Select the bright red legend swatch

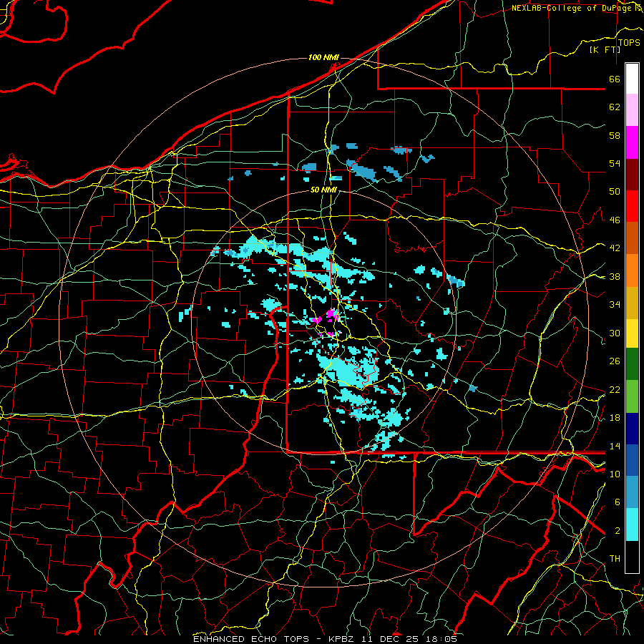point(632,206)
